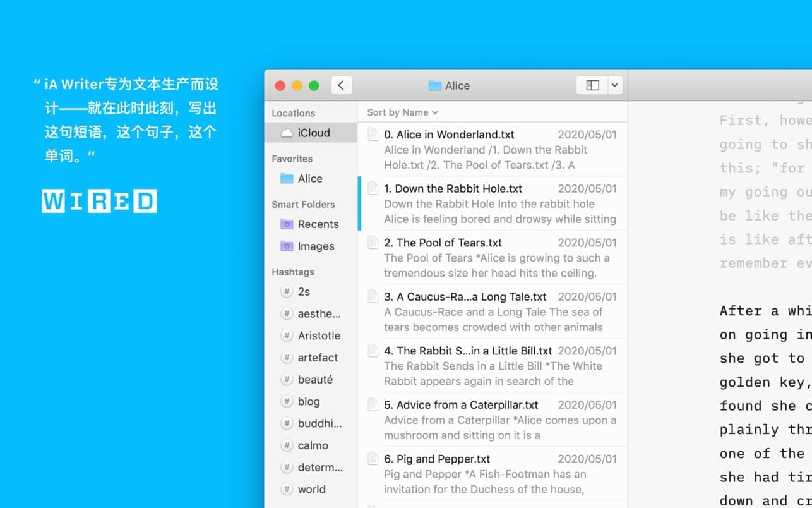Click the Images smart folder icon
The width and height of the screenshot is (812, 508).
click(287, 246)
